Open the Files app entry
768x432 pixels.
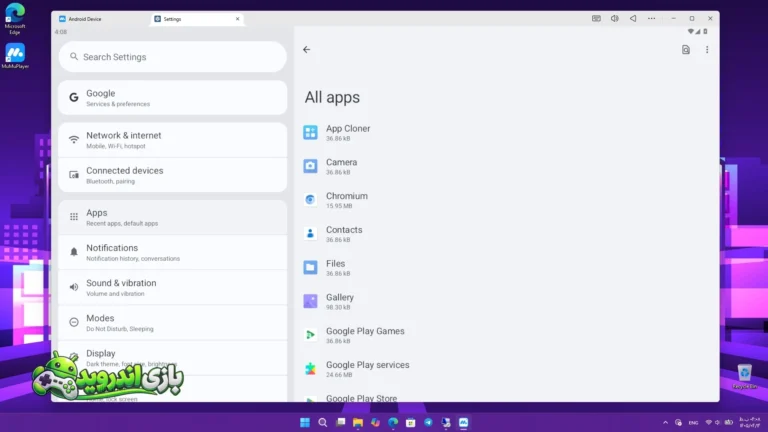coord(506,267)
